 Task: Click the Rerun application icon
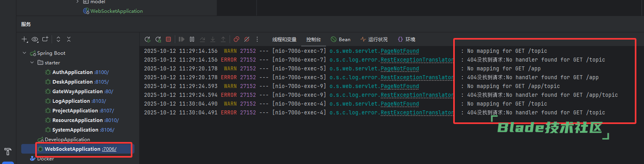pyautogui.click(x=148, y=39)
